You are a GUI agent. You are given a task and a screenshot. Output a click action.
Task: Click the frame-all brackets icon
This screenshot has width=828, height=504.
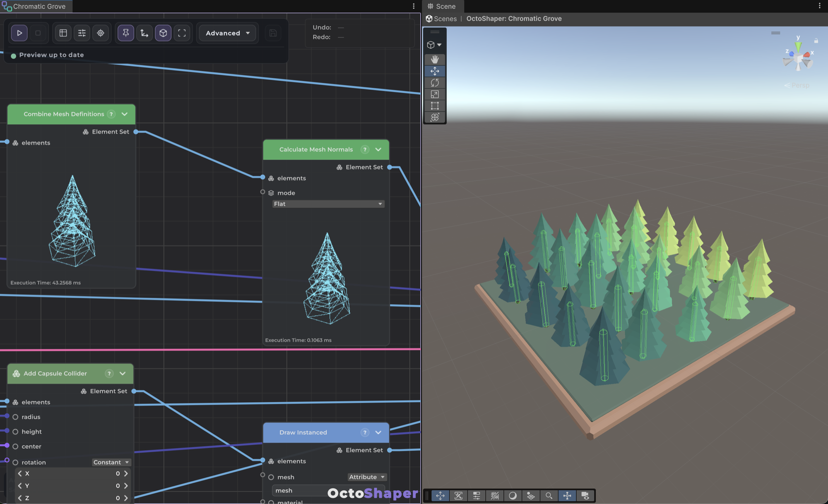pos(182,33)
